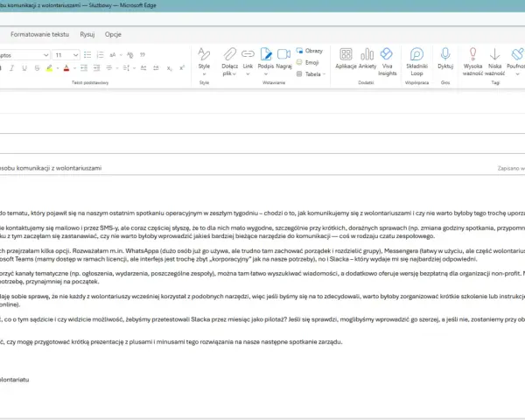
Task: Insert Składniki Loop component
Action: click(x=416, y=62)
